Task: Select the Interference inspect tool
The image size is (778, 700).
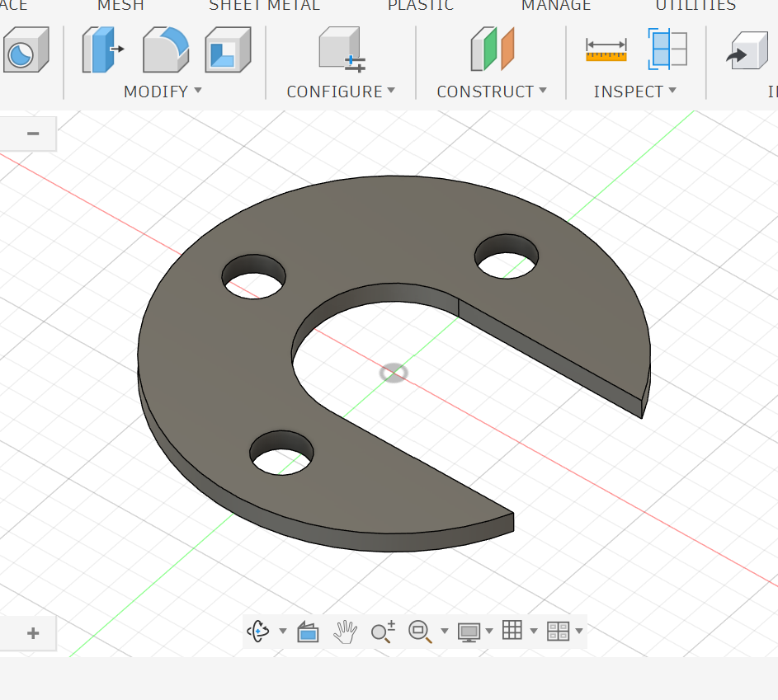Action: (x=667, y=49)
